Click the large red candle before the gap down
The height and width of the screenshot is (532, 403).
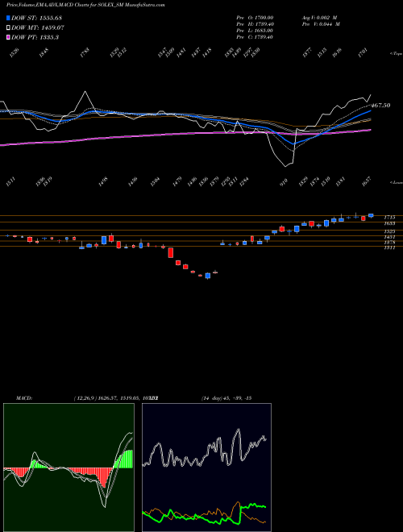pyautogui.click(x=171, y=253)
